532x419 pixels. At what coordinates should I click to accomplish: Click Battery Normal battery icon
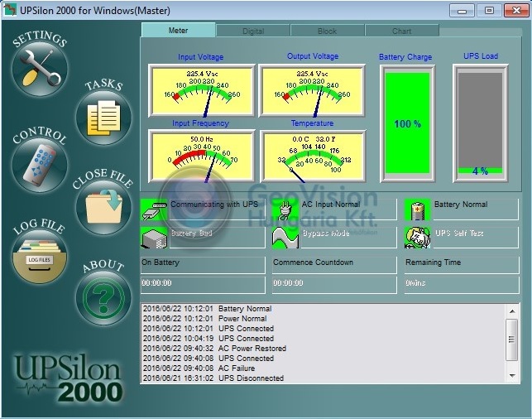tap(418, 209)
